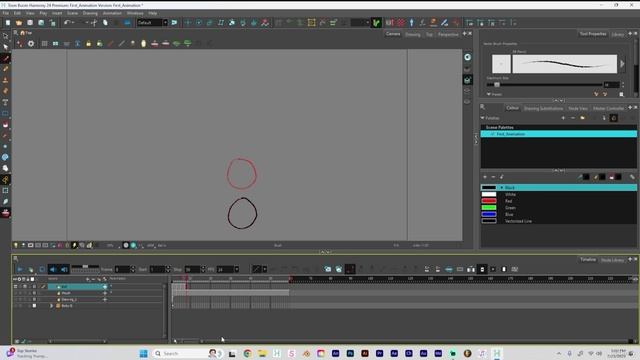Switch to the Node View tab

click(x=578, y=108)
